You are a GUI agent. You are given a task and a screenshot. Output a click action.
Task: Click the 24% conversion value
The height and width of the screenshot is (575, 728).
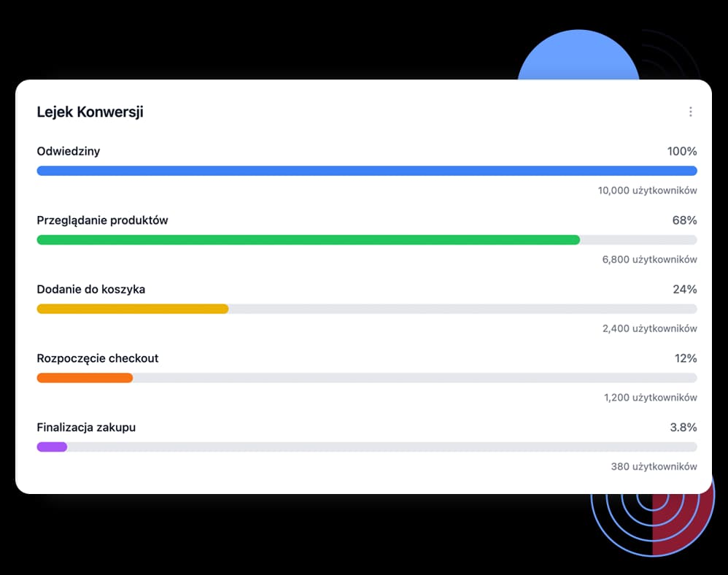tap(685, 290)
